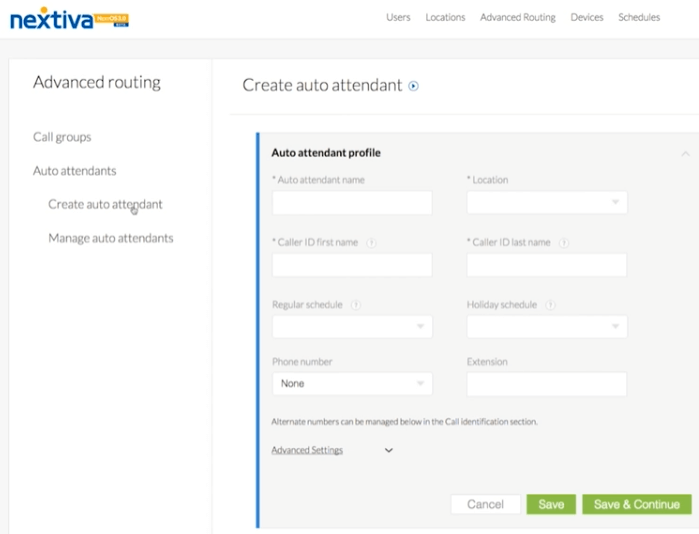Play the Create auto attendant video icon

[414, 86]
